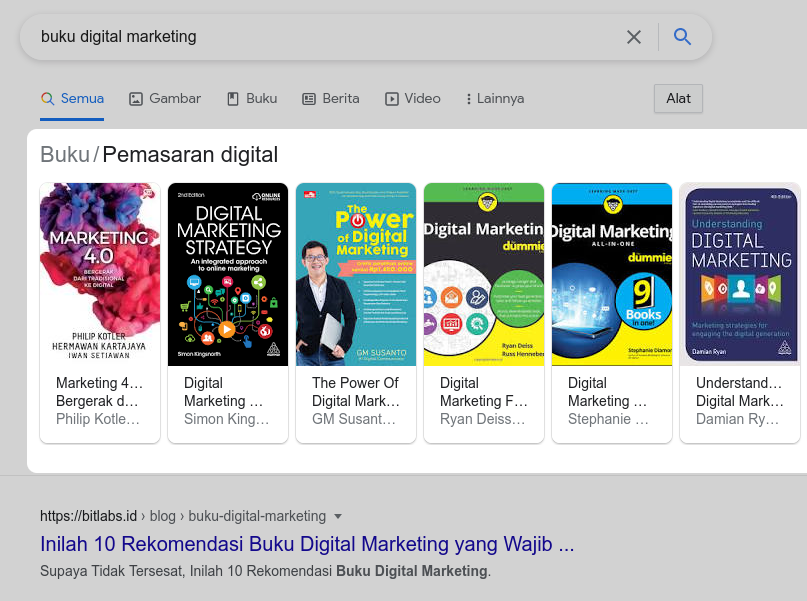
Task: Expand the dropdown arrow beside bitlabs.id URL
Action: point(338,517)
